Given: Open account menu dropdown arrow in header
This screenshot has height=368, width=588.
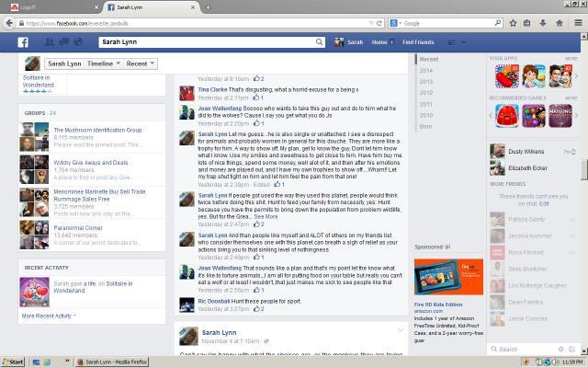Looking at the screenshot, I should 463,42.
